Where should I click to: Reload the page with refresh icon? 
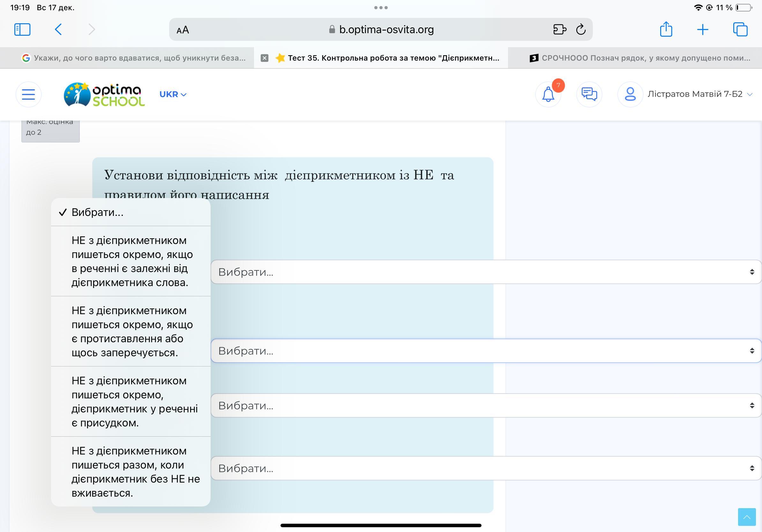581,30
